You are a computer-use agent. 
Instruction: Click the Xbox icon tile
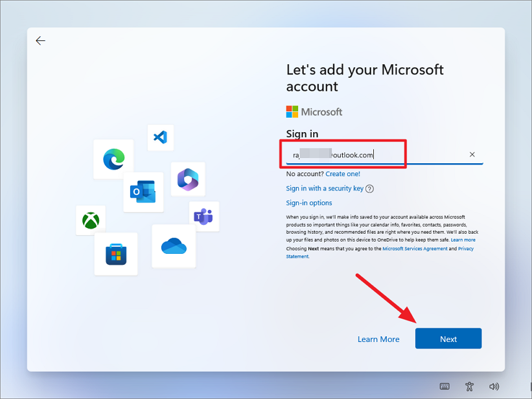91,220
